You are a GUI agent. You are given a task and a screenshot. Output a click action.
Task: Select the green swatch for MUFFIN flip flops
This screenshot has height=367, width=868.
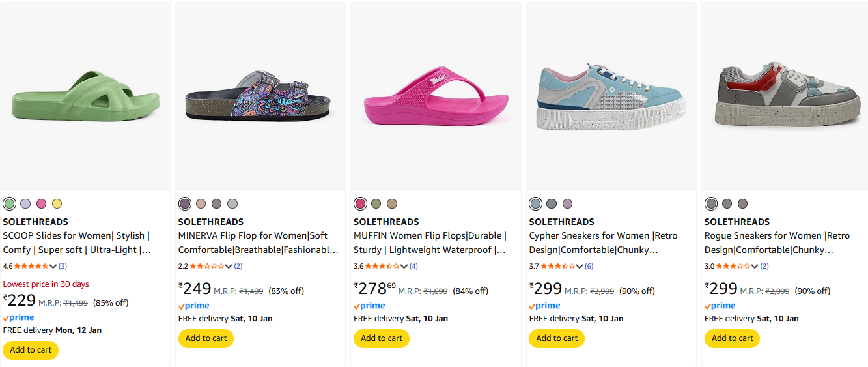376,203
